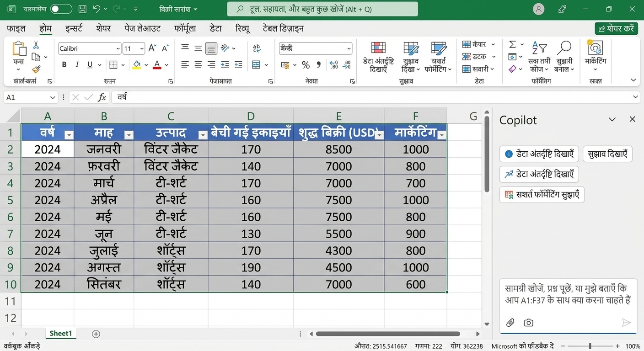Screen dimensions: 644x351
Task: Click the शेयर करें button
Action: pyautogui.click(x=617, y=28)
